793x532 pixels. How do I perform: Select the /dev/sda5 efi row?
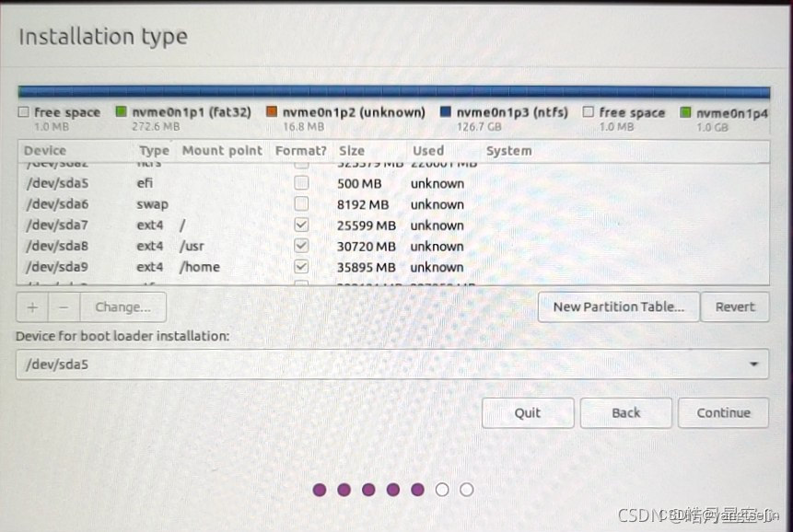click(x=393, y=183)
